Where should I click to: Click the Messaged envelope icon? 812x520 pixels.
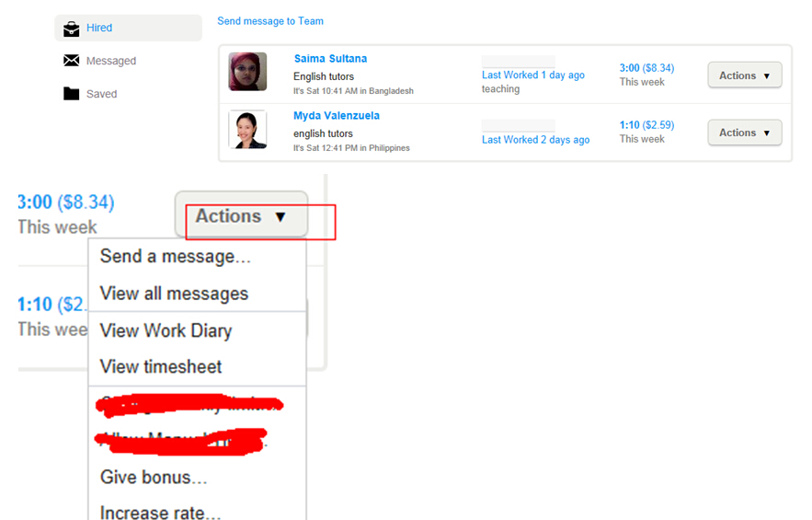71,61
